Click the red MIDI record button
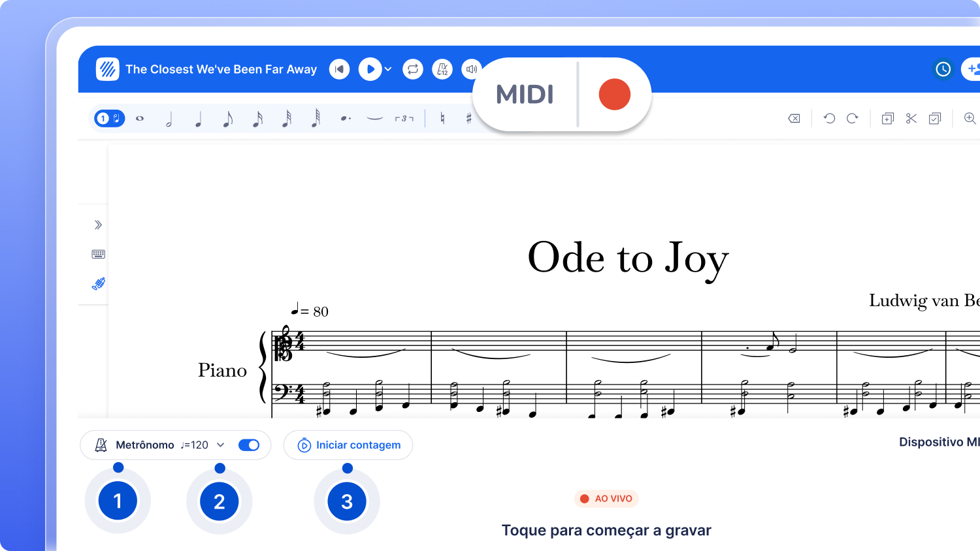This screenshot has height=551, width=980. [614, 94]
